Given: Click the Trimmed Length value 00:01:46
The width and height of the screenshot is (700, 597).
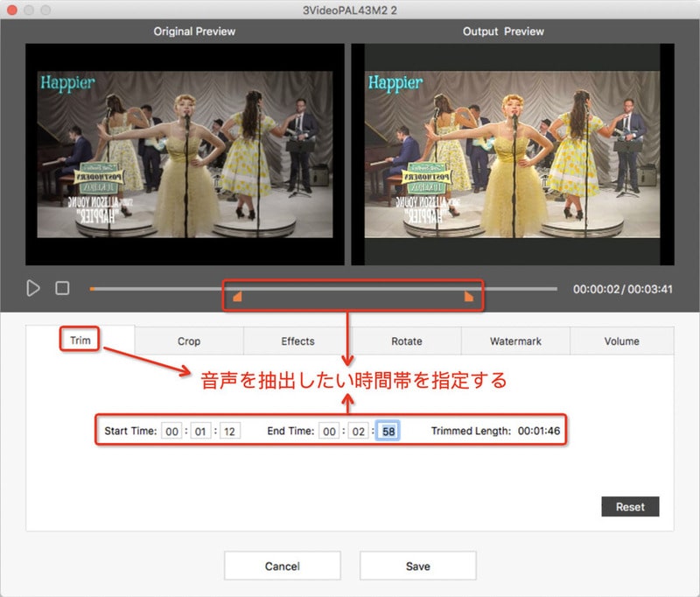Looking at the screenshot, I should click(539, 431).
